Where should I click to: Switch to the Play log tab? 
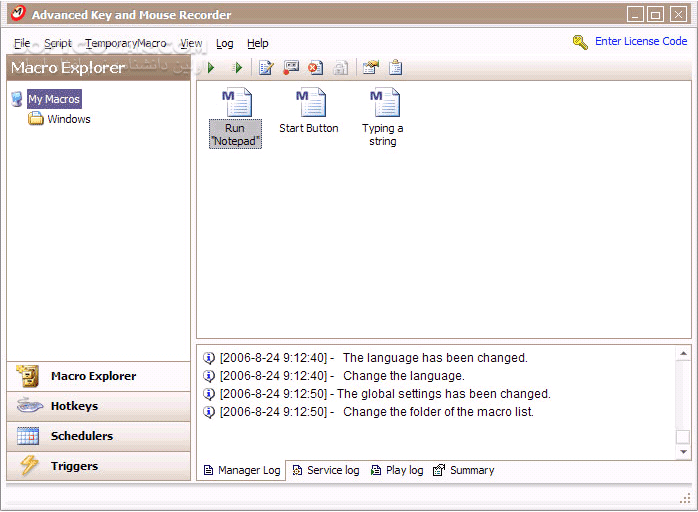[397, 470]
